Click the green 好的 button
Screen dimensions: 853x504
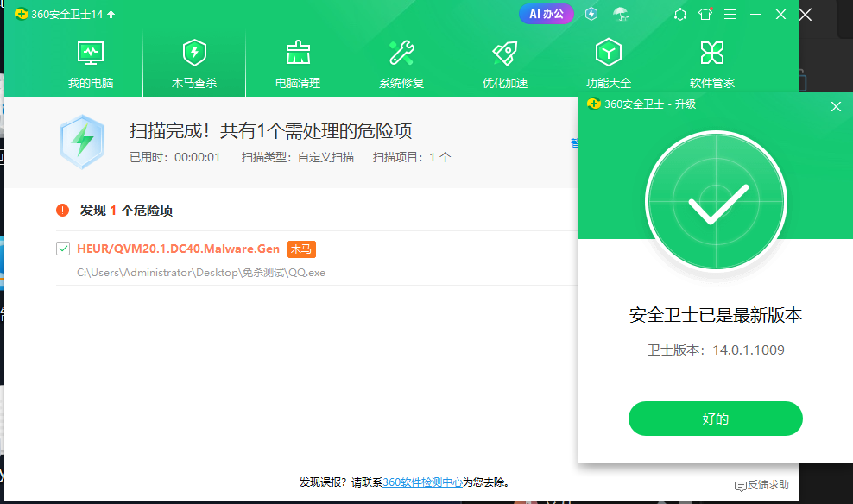tap(715, 419)
